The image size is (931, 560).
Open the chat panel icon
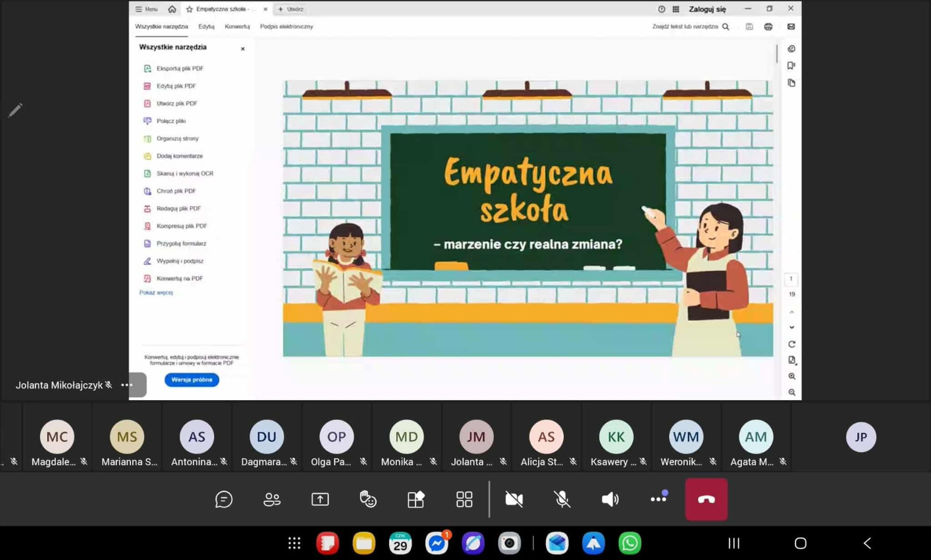click(x=223, y=499)
